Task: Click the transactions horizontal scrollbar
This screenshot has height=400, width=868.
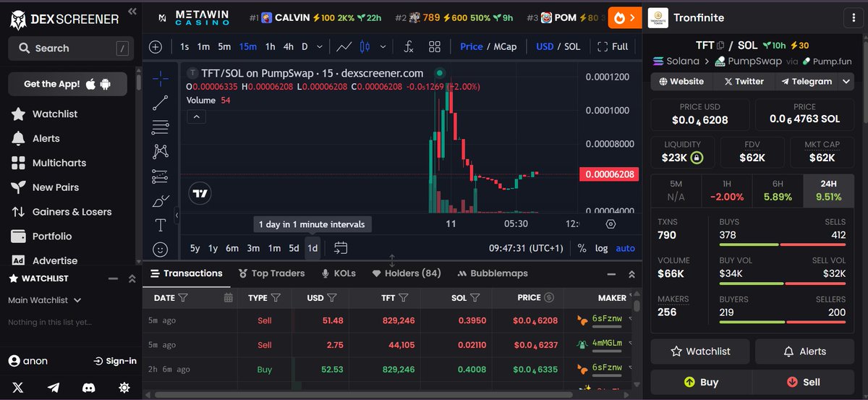Action: click(x=364, y=395)
